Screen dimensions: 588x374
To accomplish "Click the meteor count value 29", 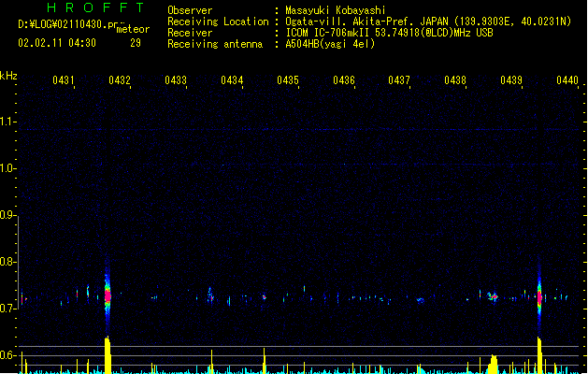I will [136, 43].
